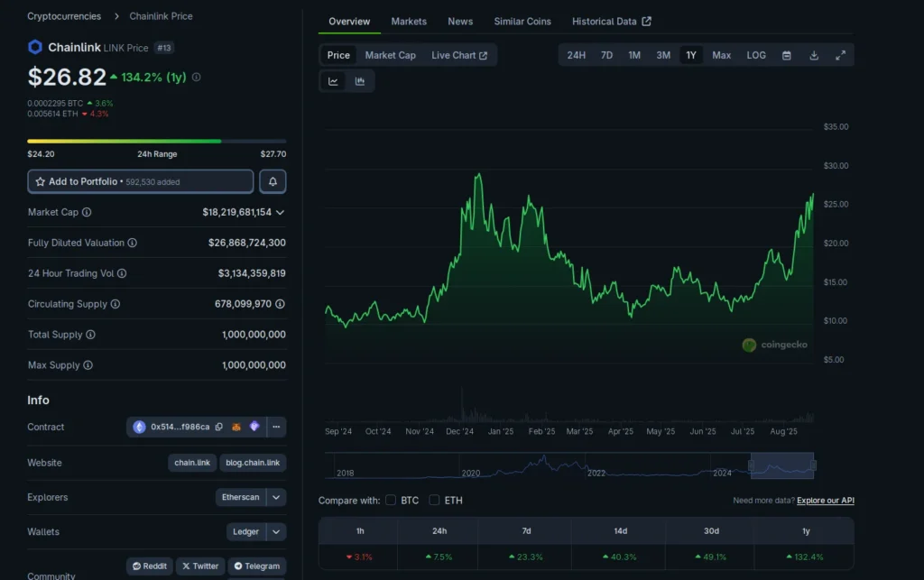Screen dimensions: 924x580
Task: Click the highlighted range selection in navigator
Action: [782, 465]
